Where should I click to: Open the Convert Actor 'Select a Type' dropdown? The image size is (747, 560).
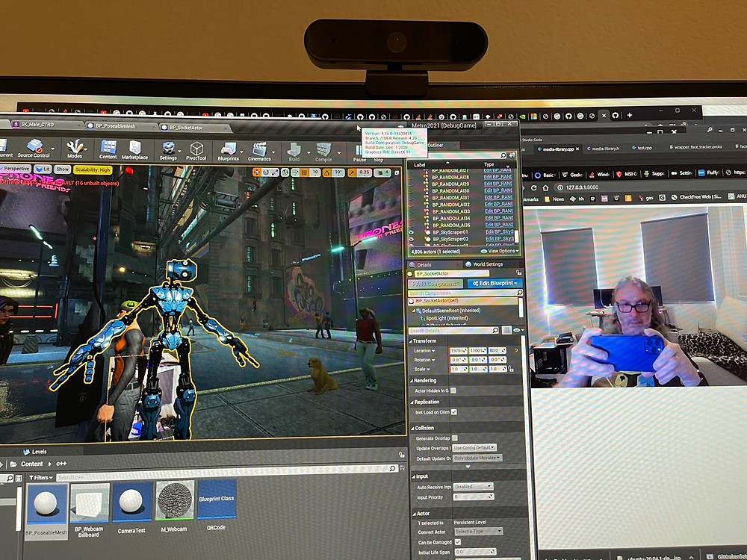pyautogui.click(x=478, y=531)
